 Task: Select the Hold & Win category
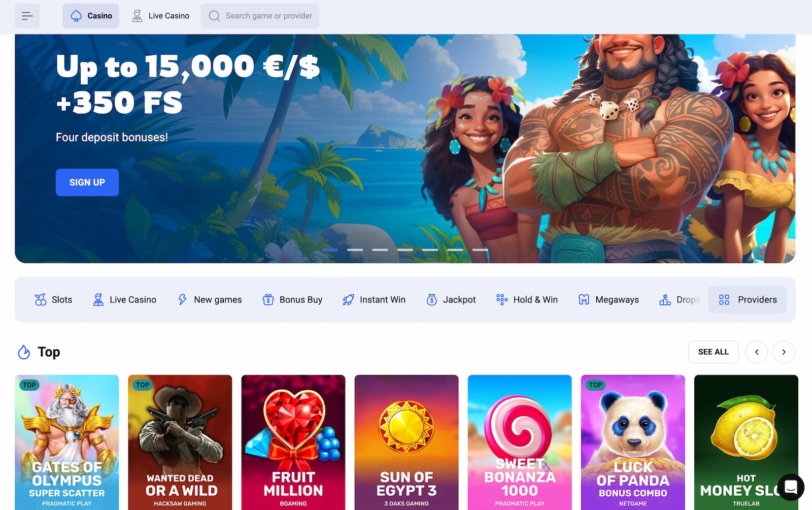pos(527,299)
